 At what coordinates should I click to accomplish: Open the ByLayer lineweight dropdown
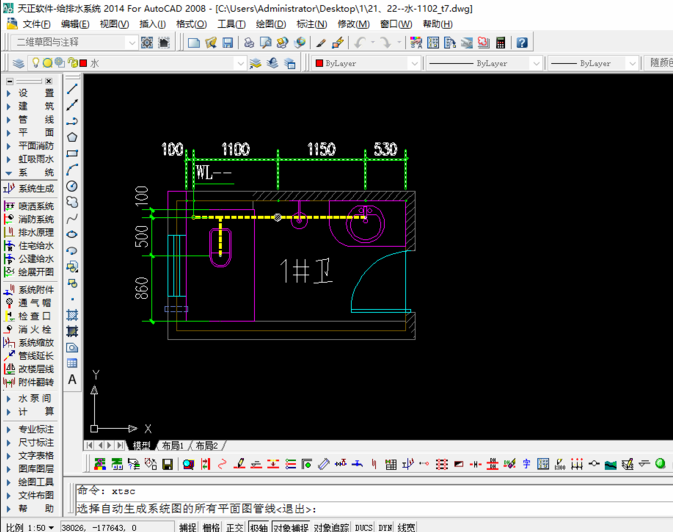(x=593, y=63)
